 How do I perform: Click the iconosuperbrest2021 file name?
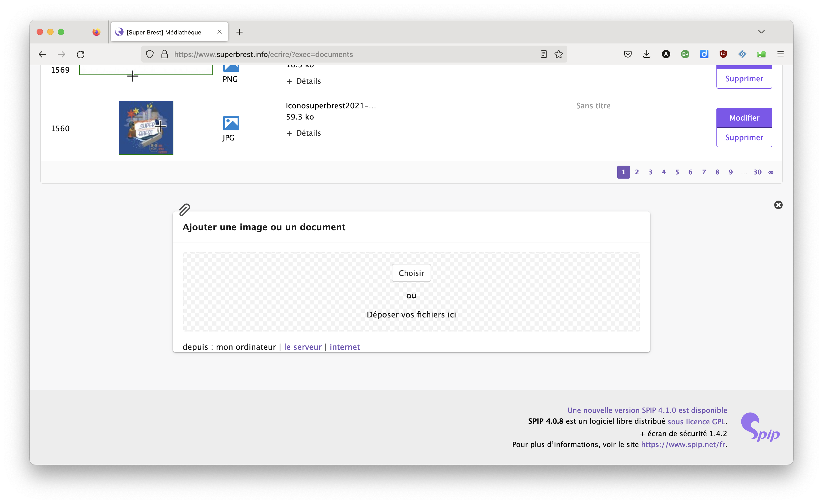tap(331, 105)
